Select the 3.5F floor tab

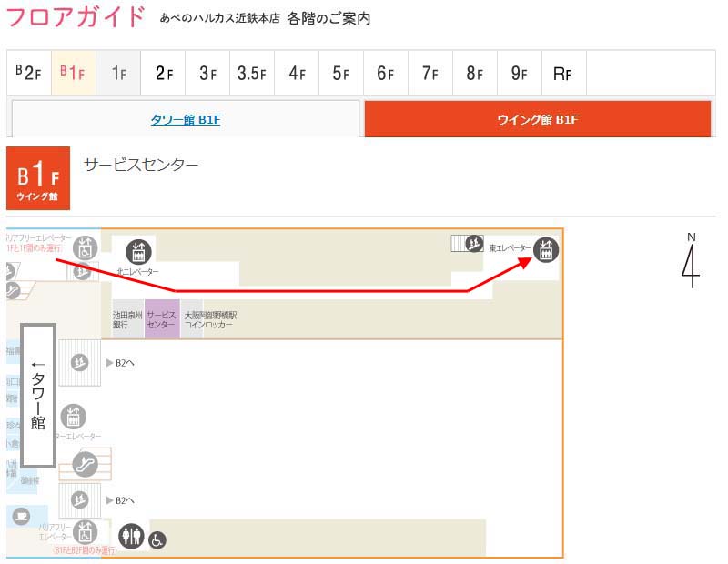252,74
